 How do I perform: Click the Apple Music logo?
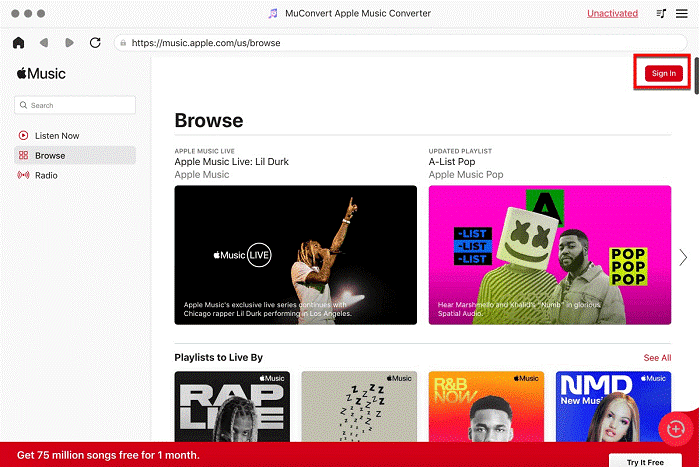[x=41, y=74]
